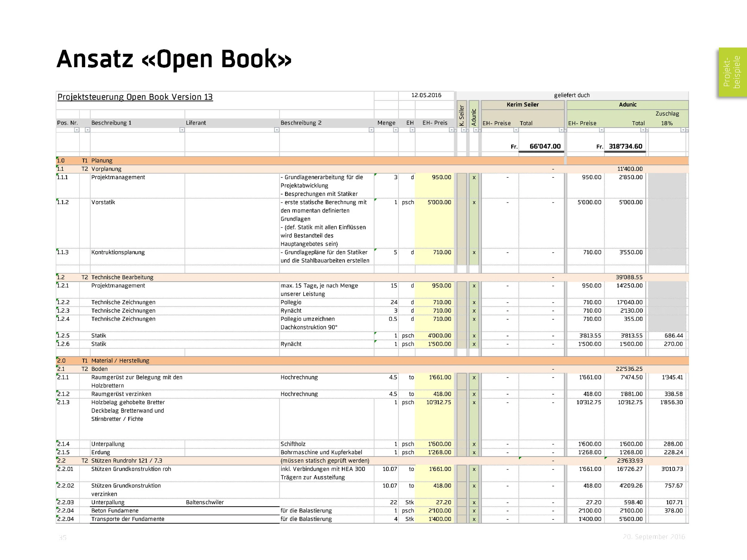Click the 'Kerim Seiler' group header
Screen dimensions: 747x560
[x=522, y=105]
